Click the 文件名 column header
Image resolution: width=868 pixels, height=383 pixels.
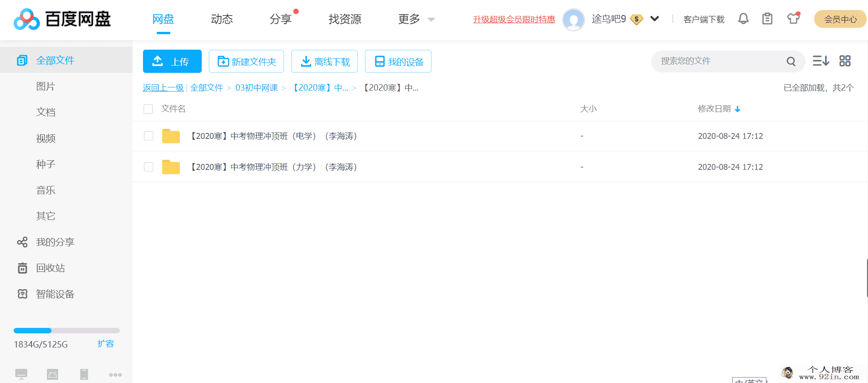[x=173, y=109]
